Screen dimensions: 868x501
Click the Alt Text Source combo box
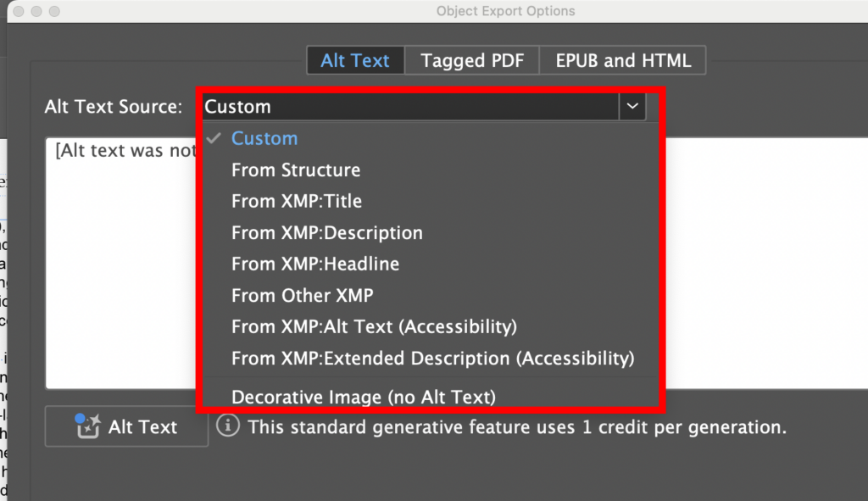click(415, 106)
